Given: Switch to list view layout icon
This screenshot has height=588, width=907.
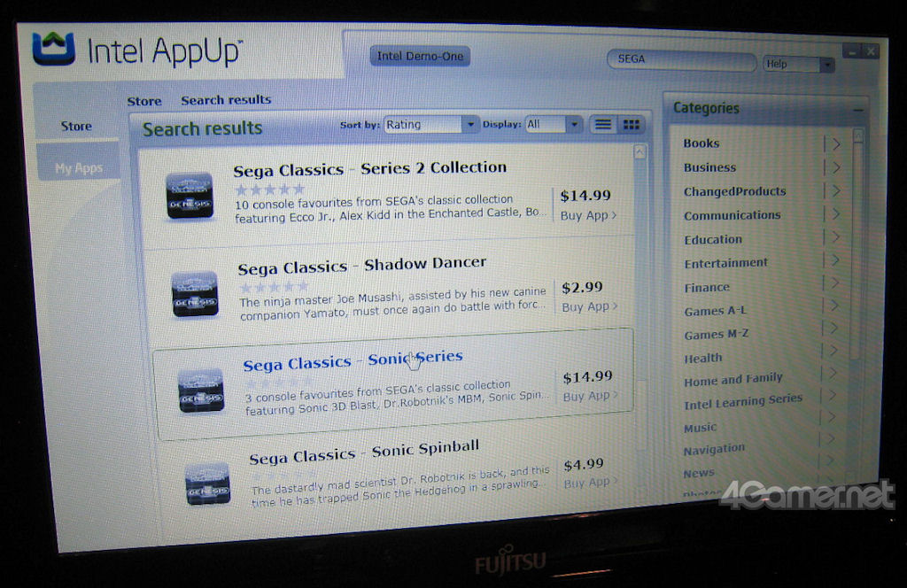Looking at the screenshot, I should [x=602, y=124].
